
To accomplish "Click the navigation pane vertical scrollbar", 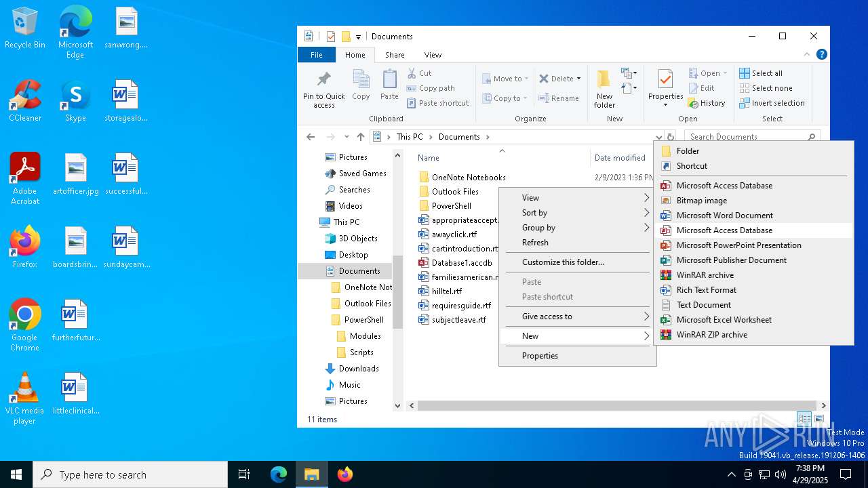I will [x=398, y=293].
